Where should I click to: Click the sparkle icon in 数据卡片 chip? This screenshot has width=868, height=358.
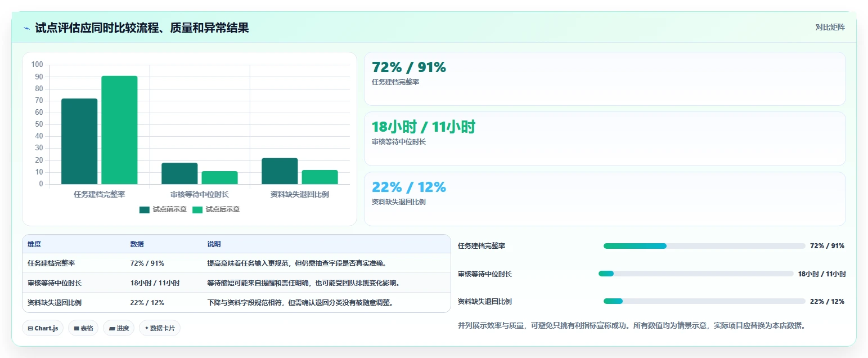[147, 328]
